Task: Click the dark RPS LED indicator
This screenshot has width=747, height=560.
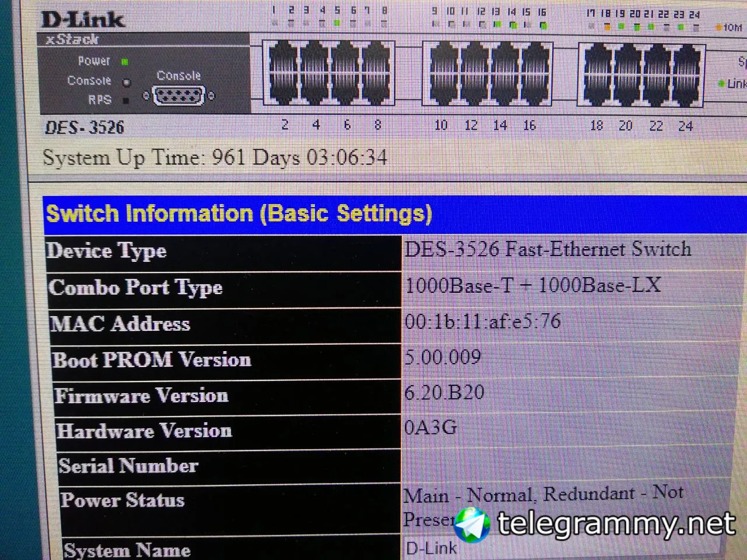Action: [126, 100]
